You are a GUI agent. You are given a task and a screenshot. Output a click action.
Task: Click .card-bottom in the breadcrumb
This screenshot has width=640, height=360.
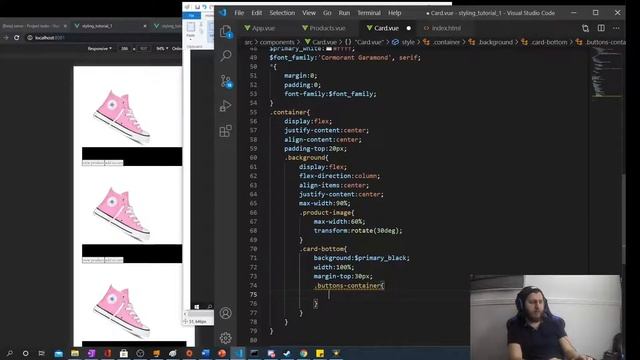point(549,42)
